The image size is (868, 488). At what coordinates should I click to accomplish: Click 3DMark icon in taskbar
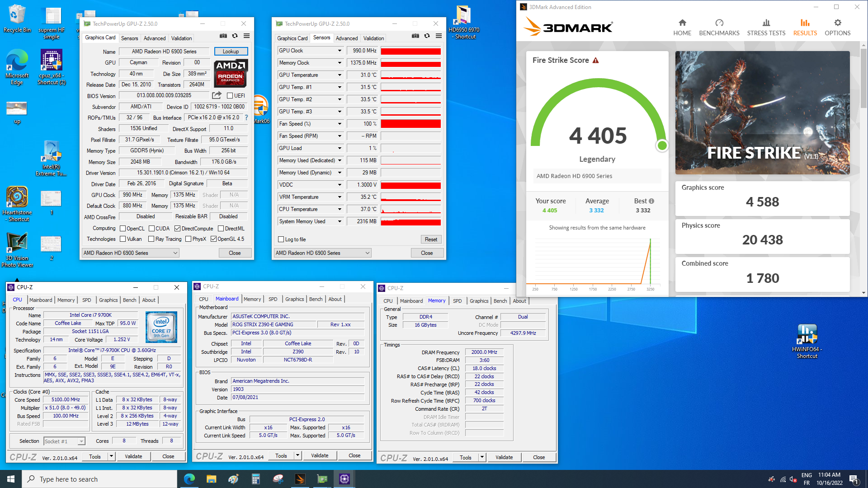[300, 479]
